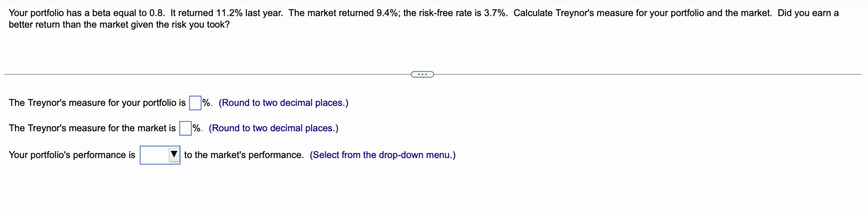Click the blue rounding instruction for the portfolio
This screenshot has height=215, width=868.
pos(283,103)
